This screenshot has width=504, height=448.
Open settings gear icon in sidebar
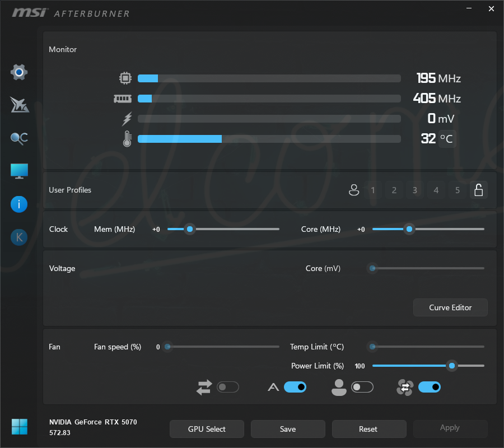point(19,72)
